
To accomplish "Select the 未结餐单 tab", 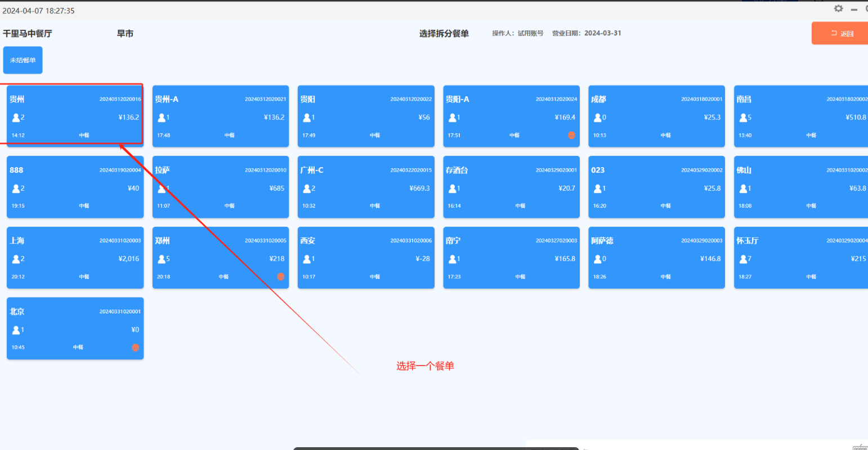I will click(x=23, y=60).
